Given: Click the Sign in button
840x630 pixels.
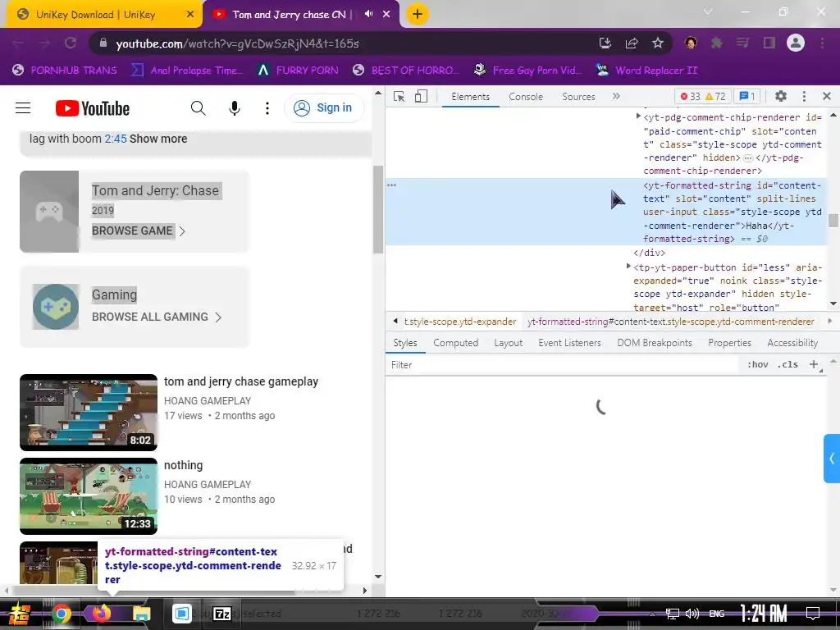Looking at the screenshot, I should 323,108.
